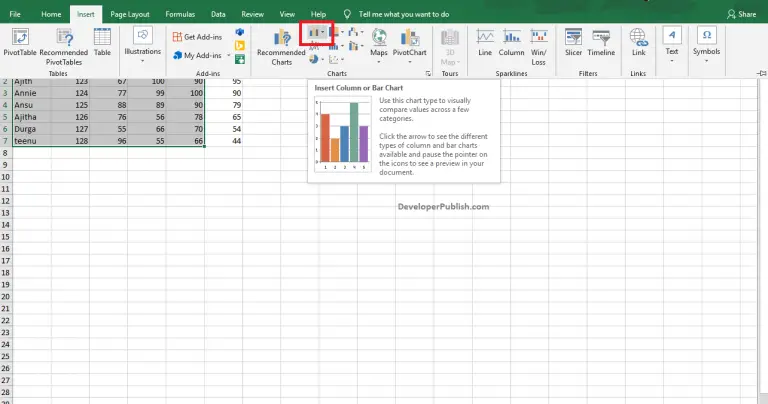The height and width of the screenshot is (404, 768).
Task: Click the Recommended Charts button
Action: point(282,45)
